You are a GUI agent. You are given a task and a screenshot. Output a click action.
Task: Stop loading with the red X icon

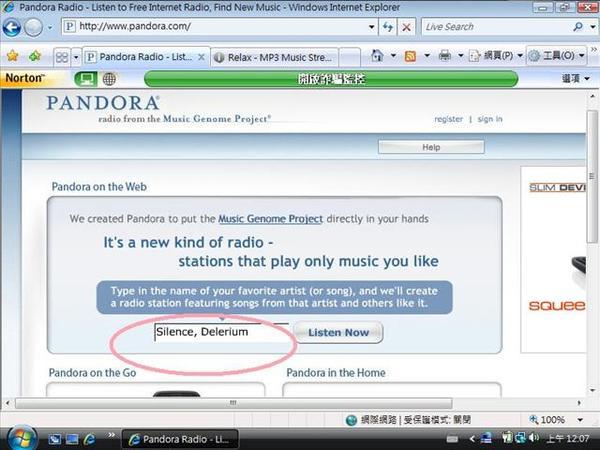pos(406,27)
